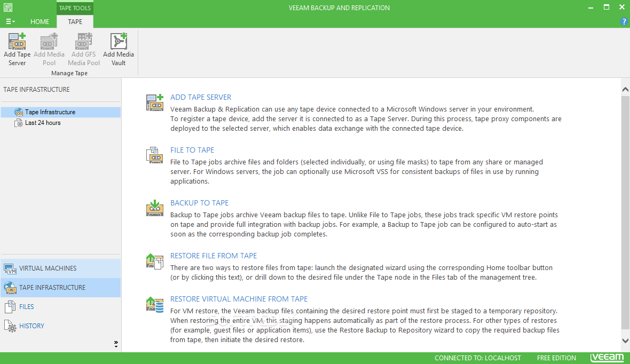The width and height of the screenshot is (630, 364).
Task: Open the VIRTUAL MACHINES navigation view
Action: pyautogui.click(x=61, y=268)
